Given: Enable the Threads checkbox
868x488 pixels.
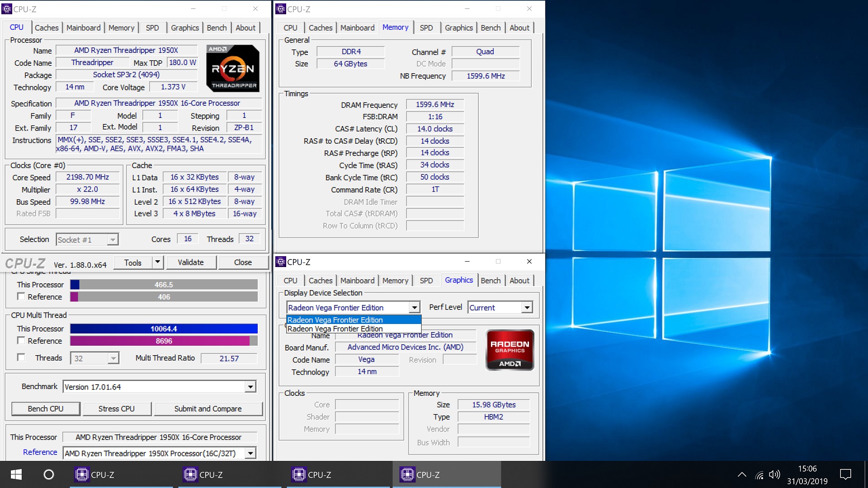Looking at the screenshot, I should [21, 357].
